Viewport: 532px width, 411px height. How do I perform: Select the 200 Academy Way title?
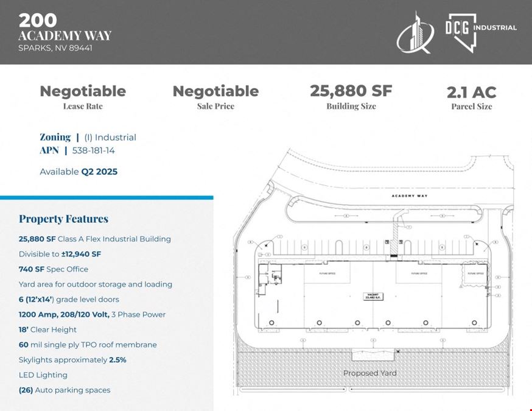coord(65,27)
